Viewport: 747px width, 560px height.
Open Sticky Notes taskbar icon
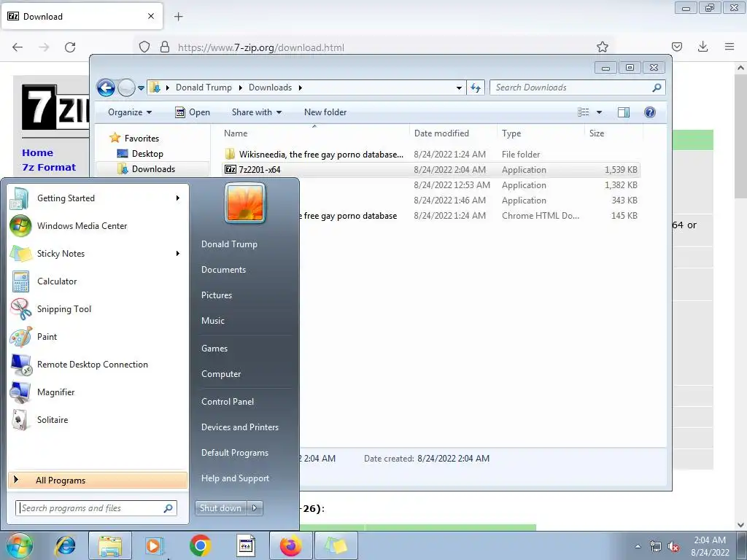tap(336, 545)
